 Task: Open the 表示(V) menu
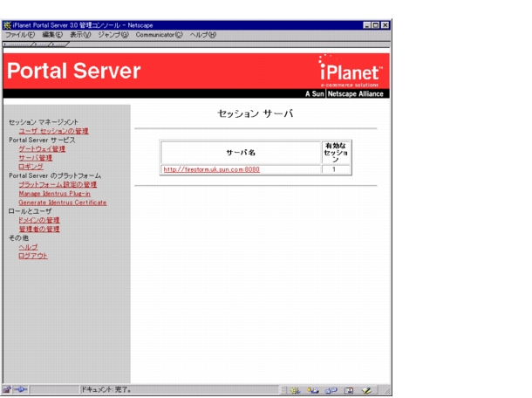click(x=80, y=35)
